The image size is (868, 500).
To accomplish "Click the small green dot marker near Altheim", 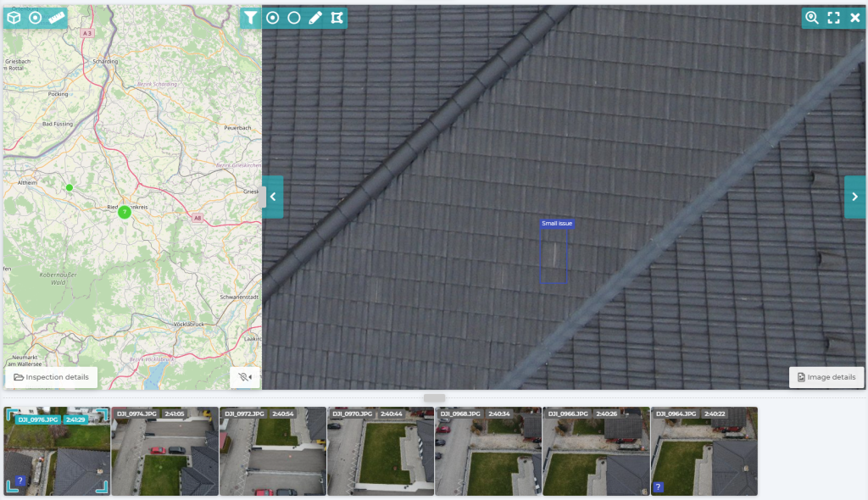I will point(70,187).
